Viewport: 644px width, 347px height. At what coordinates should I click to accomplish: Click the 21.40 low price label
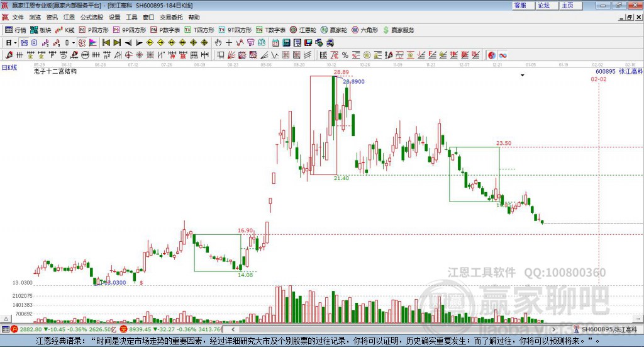(341, 178)
